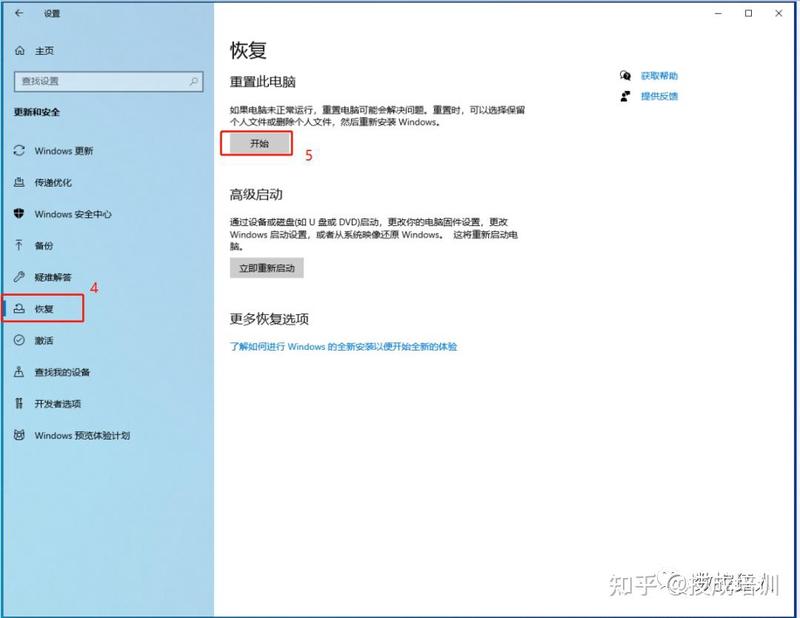
Task: Click the 更新和安全 sidebar heading
Action: [37, 112]
